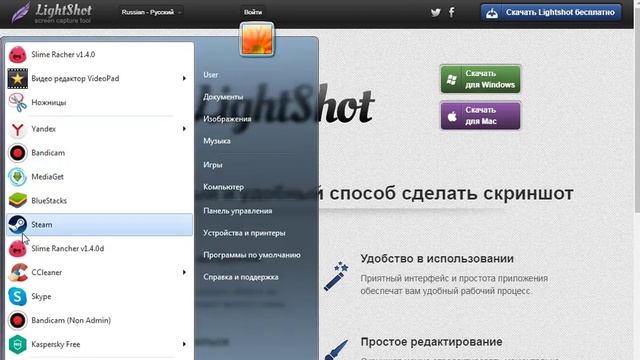Click the MediaGet icon

pos(18,177)
